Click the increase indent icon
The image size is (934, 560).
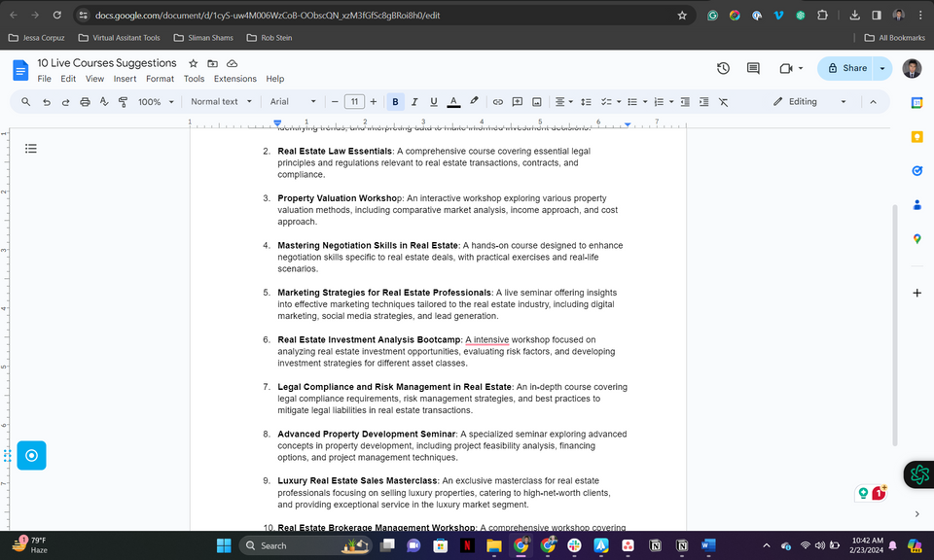[704, 102]
